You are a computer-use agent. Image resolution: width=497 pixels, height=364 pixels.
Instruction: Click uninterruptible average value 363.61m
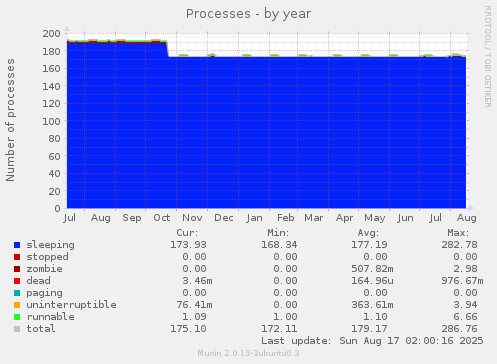pos(372,305)
